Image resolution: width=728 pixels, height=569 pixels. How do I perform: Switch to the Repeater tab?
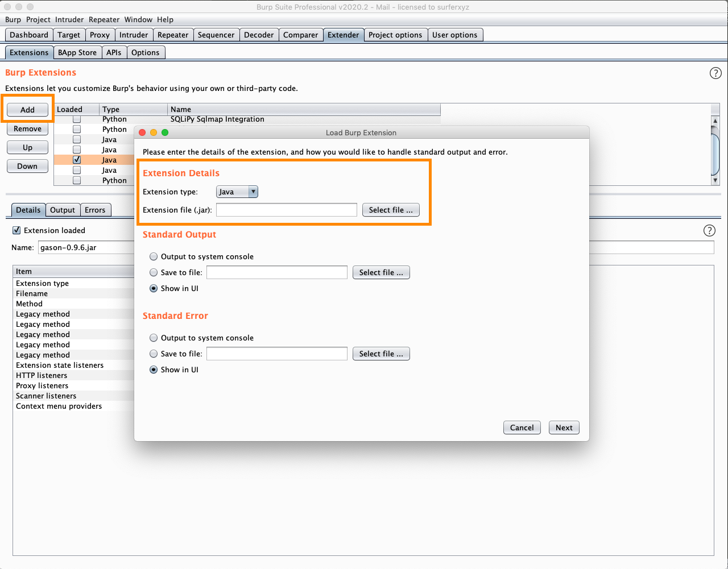(x=173, y=35)
